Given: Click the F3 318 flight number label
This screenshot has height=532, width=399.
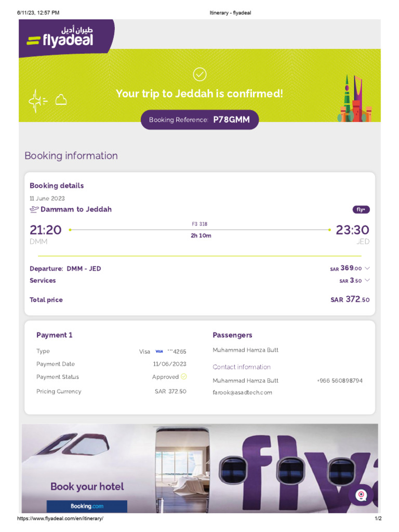Looking at the screenshot, I should point(199,224).
